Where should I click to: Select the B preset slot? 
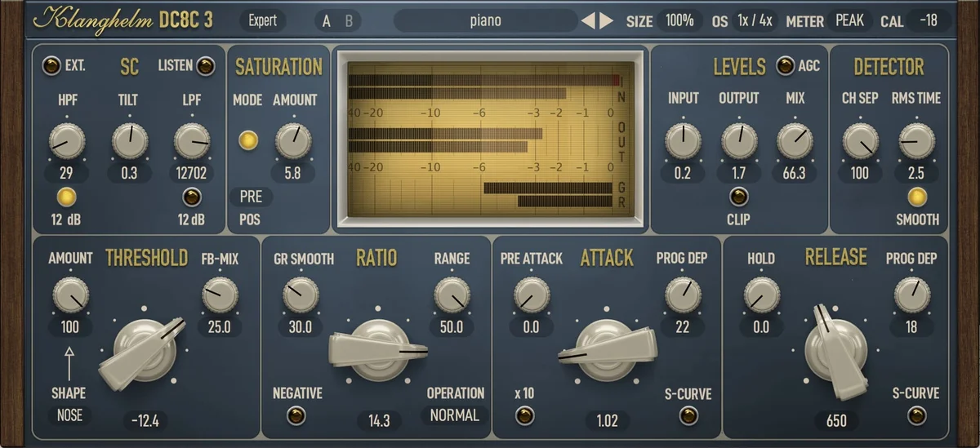click(349, 21)
